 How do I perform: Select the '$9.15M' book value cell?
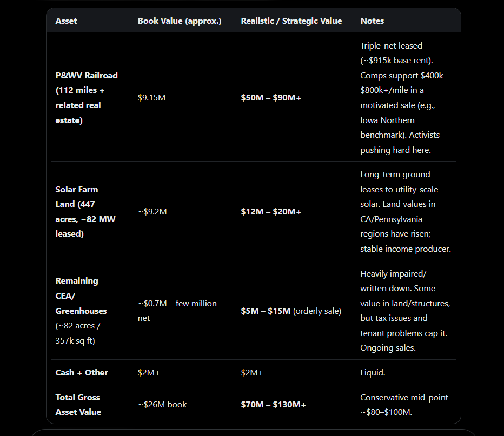click(x=151, y=98)
